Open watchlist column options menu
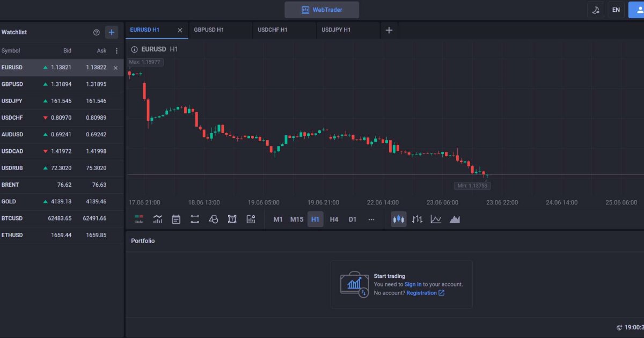Image resolution: width=644 pixels, height=338 pixels. (x=117, y=51)
